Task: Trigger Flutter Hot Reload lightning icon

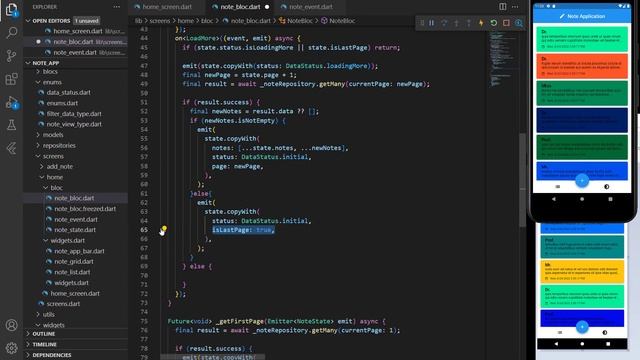Action: click(481, 23)
